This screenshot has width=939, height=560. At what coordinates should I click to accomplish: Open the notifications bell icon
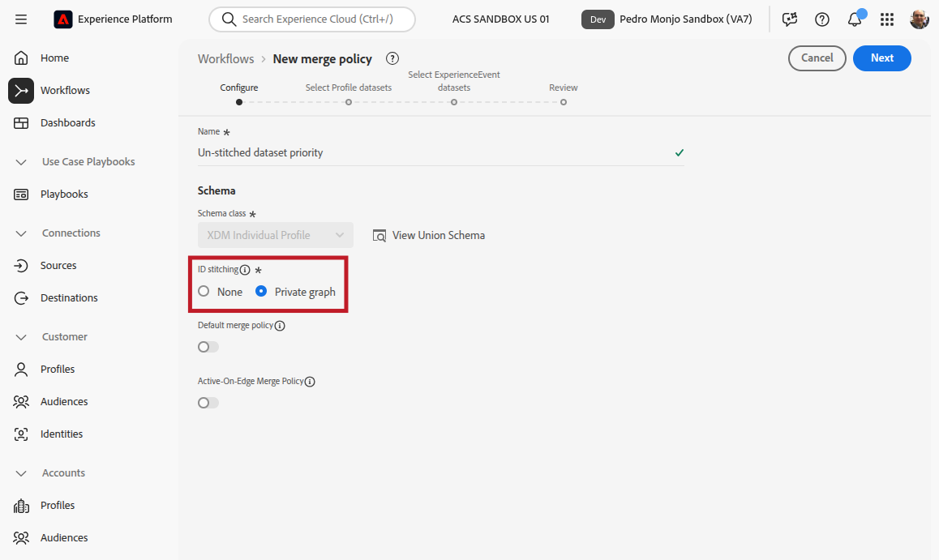(855, 19)
